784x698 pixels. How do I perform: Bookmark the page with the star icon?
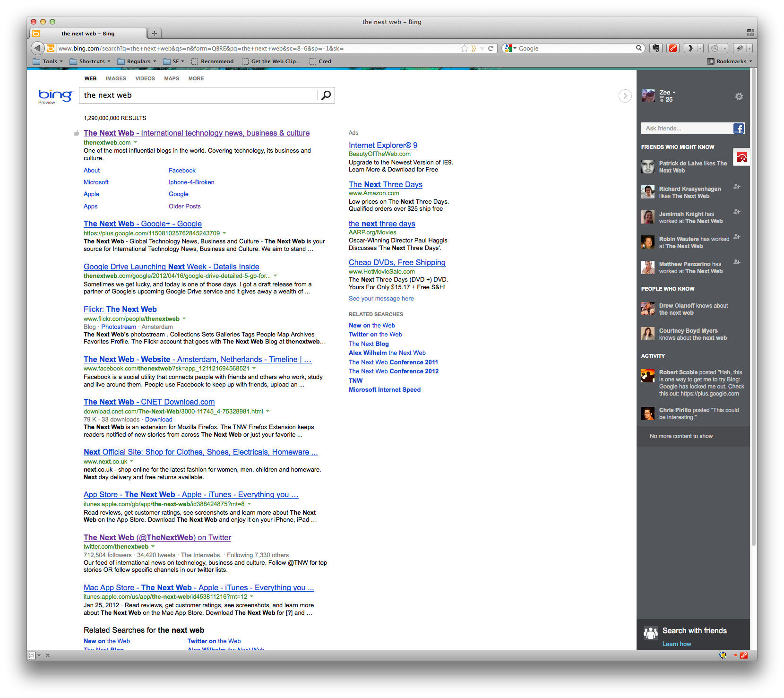click(465, 48)
